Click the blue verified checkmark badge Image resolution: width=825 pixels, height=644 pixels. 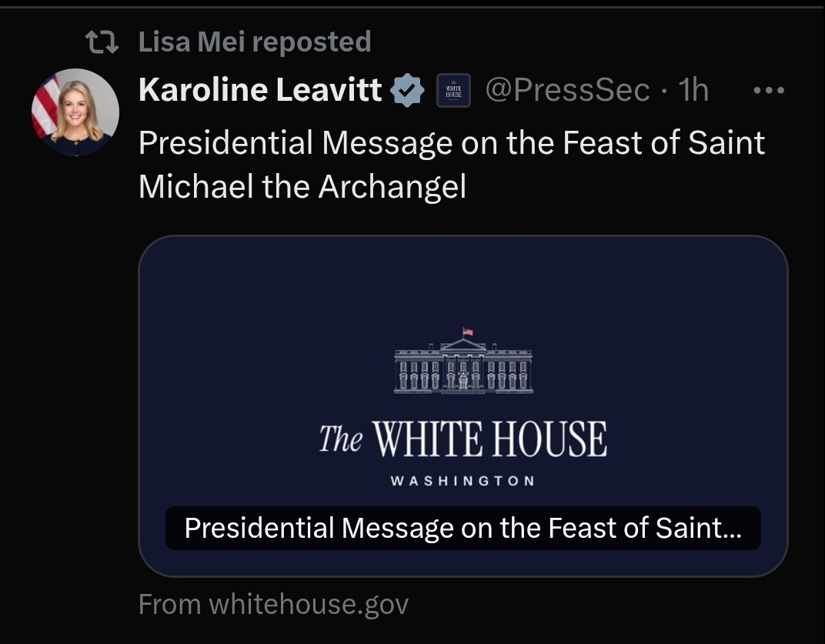pyautogui.click(x=408, y=92)
